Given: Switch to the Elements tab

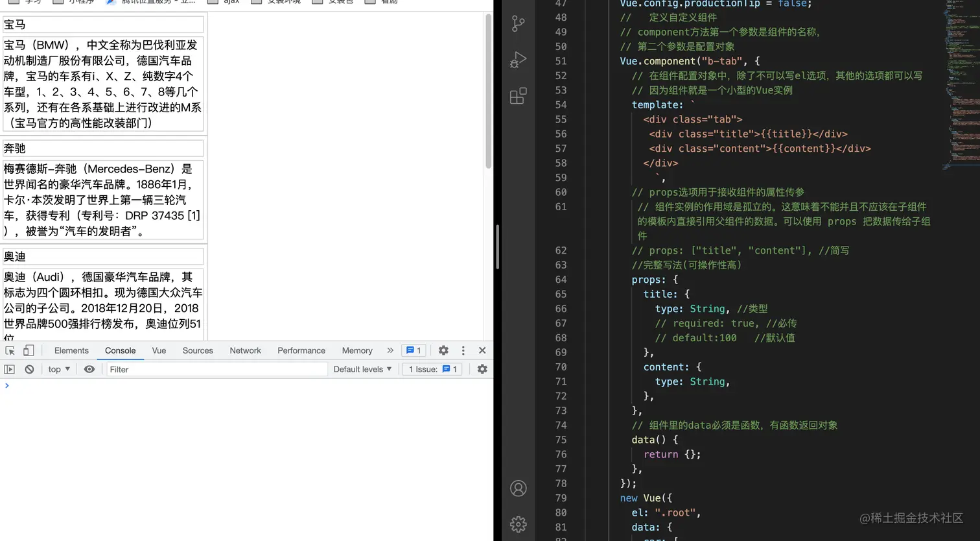Looking at the screenshot, I should 71,350.
